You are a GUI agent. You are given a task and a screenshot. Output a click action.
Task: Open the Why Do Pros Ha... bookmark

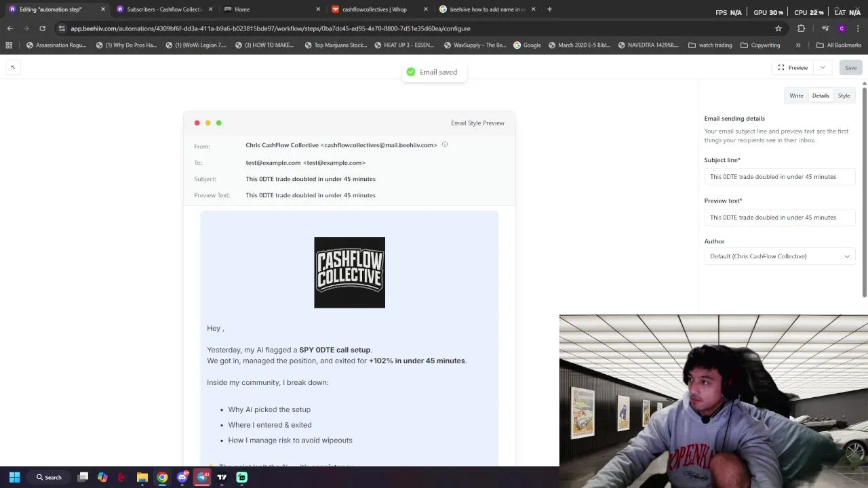pyautogui.click(x=127, y=45)
